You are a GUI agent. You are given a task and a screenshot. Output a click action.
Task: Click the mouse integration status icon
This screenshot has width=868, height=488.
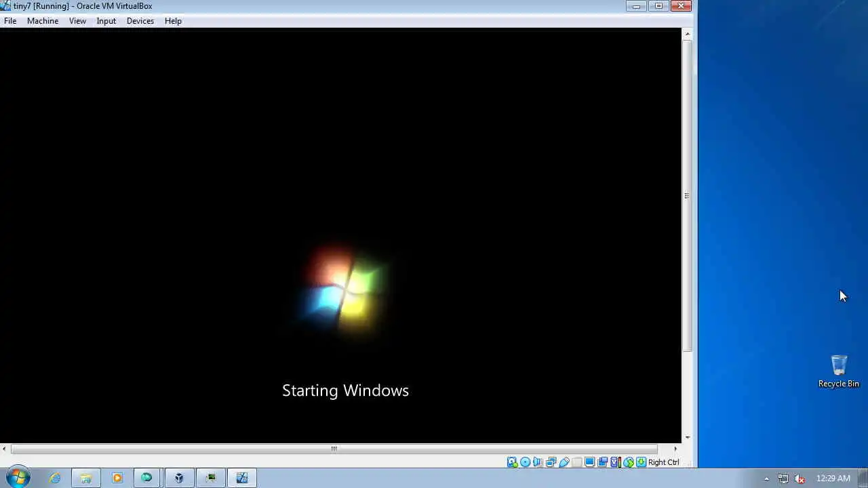(x=629, y=462)
